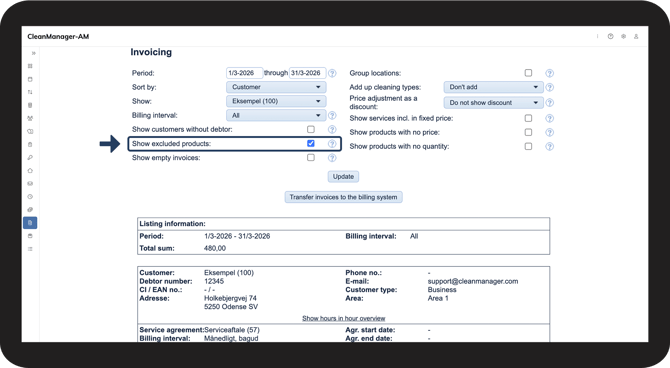Open the clock icon in the sidebar
The height and width of the screenshot is (368, 670).
(30, 197)
